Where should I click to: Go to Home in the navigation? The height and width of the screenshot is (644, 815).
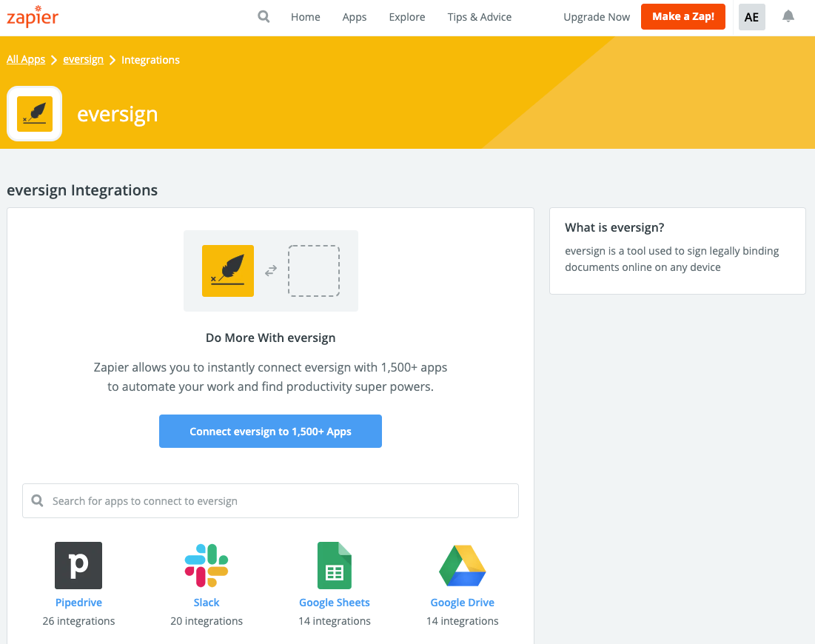pyautogui.click(x=306, y=17)
